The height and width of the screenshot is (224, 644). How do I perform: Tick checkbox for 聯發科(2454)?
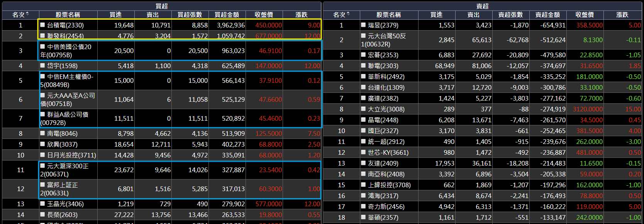pyautogui.click(x=43, y=36)
